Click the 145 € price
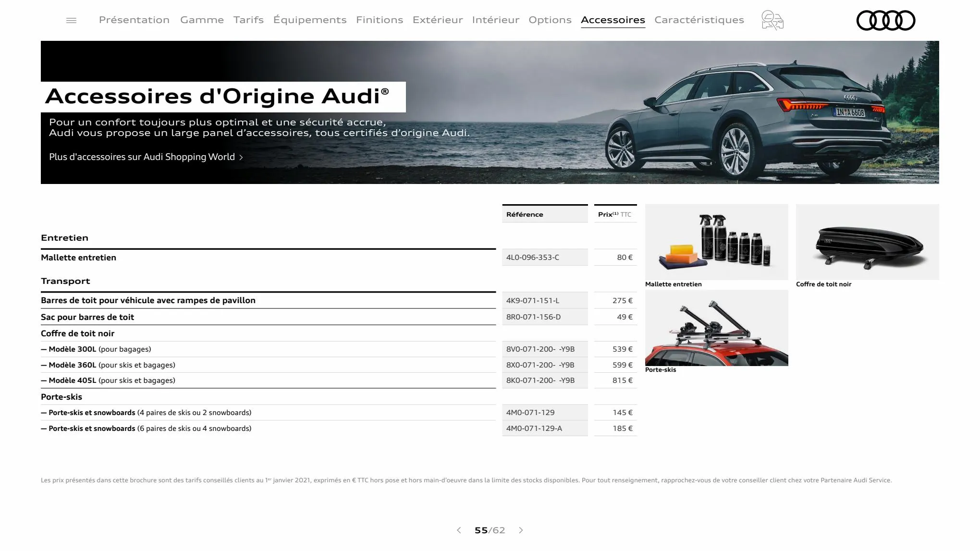This screenshot has width=980, height=551. [x=623, y=413]
